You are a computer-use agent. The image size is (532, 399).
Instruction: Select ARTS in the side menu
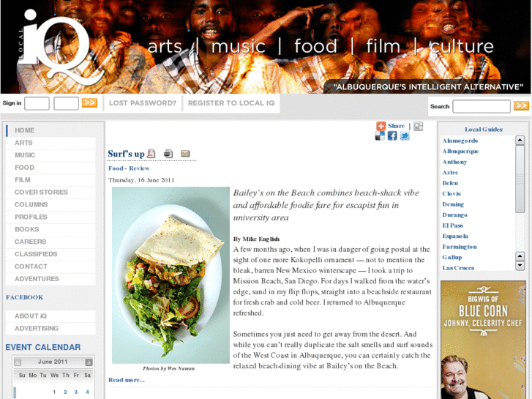tap(50, 143)
